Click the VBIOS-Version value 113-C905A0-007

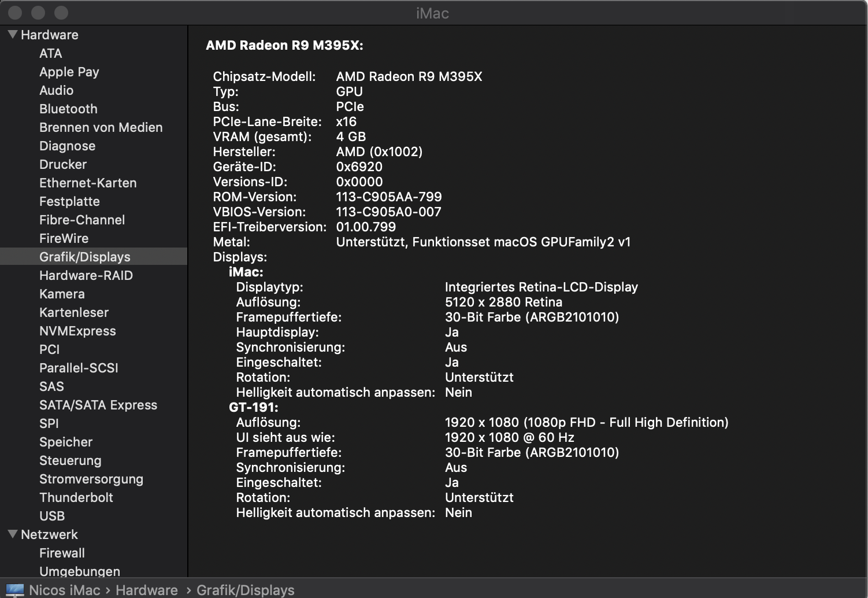tap(389, 212)
